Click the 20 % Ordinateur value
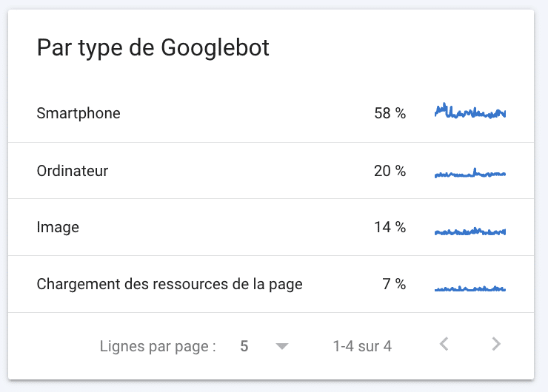The image size is (548, 392). [390, 171]
